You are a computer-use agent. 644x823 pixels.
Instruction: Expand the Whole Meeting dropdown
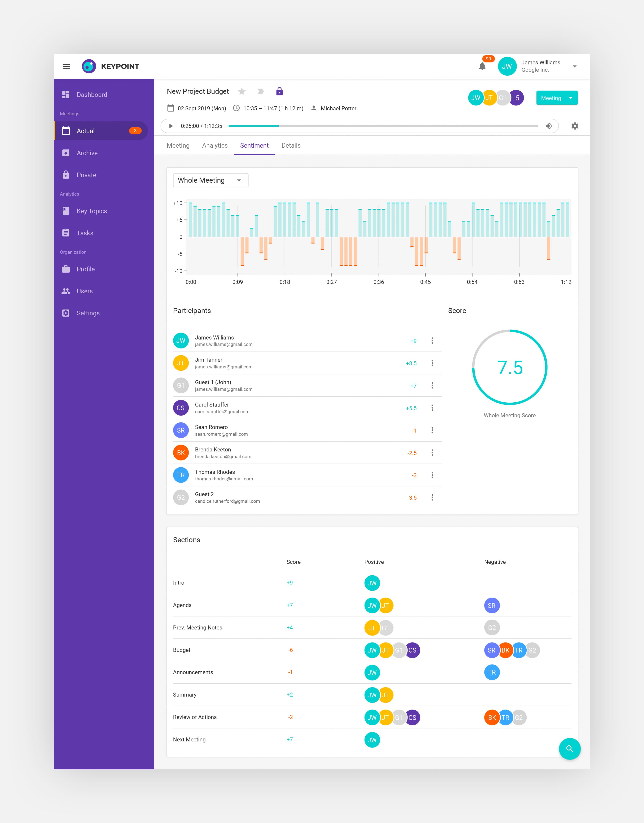pos(210,180)
